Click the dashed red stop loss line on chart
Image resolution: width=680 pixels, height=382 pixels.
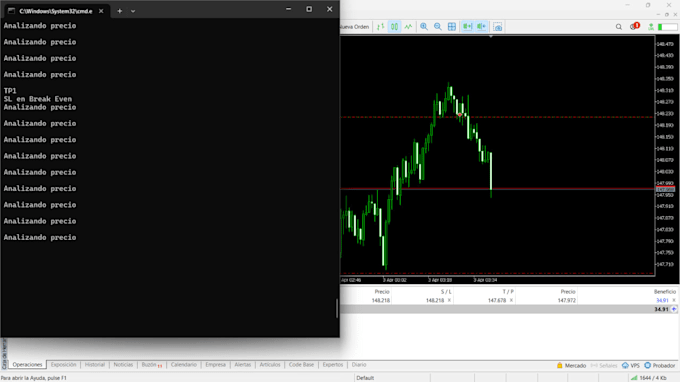[497, 117]
